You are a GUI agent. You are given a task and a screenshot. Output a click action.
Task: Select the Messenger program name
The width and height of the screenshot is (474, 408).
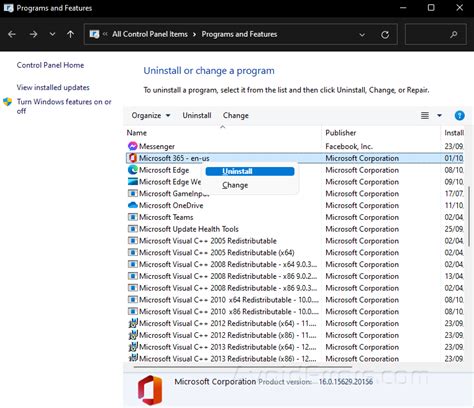[x=157, y=146]
